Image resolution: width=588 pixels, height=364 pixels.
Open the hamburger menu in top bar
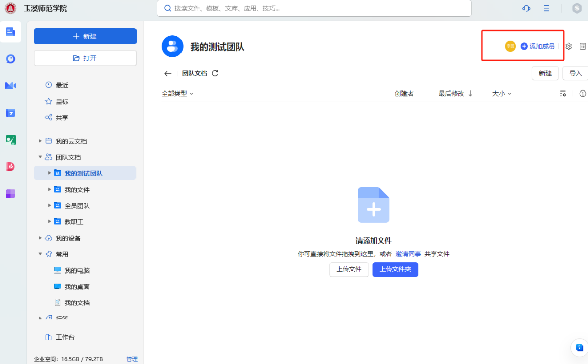(546, 8)
